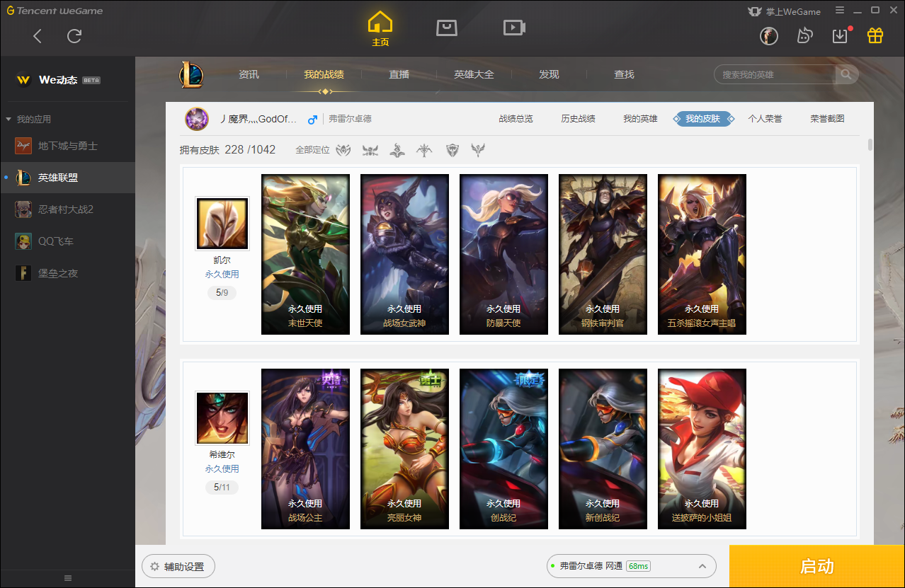
Task: Click the League of Legends logo icon
Action: tap(190, 74)
